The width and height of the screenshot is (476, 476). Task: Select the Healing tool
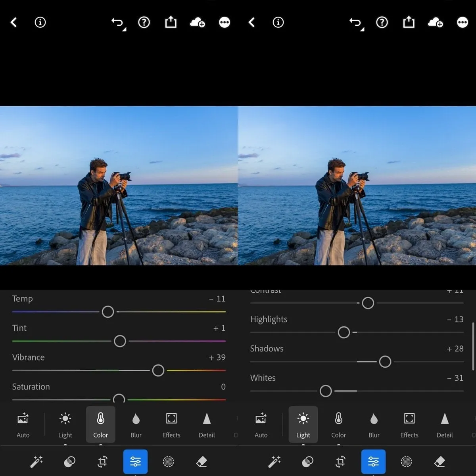[69, 462]
